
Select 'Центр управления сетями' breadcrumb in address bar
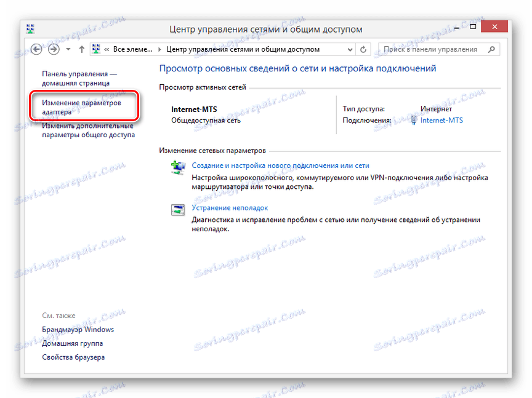click(x=243, y=49)
